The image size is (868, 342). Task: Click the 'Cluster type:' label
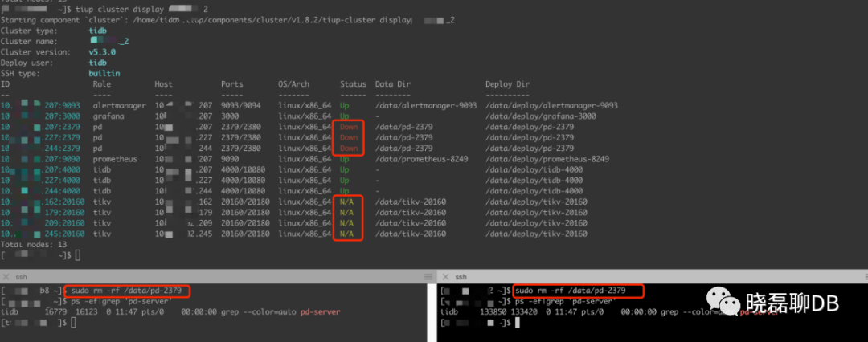(x=28, y=31)
